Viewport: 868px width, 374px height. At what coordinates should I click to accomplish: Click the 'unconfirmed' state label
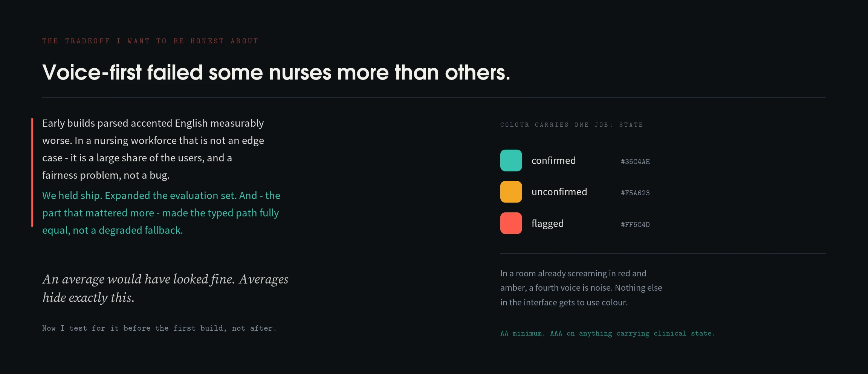point(559,192)
